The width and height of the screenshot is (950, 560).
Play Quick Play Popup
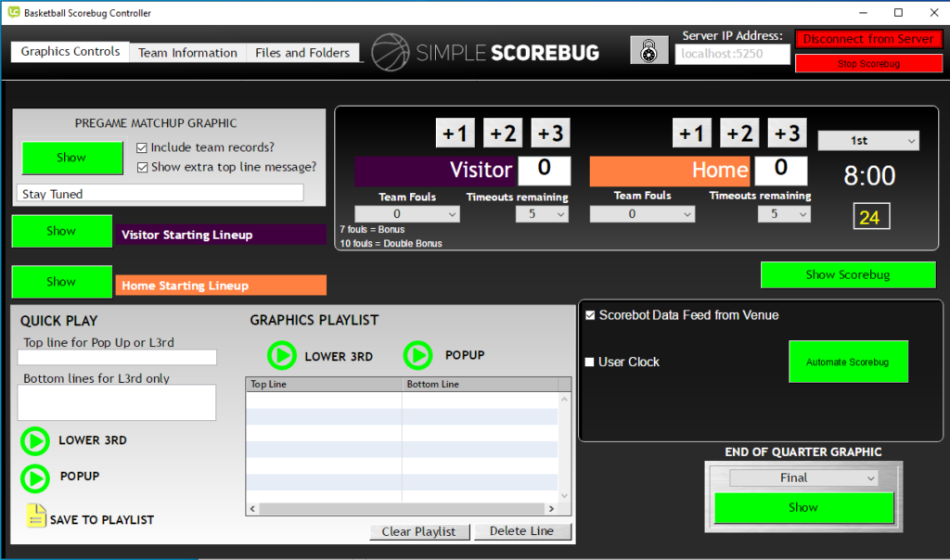click(35, 478)
